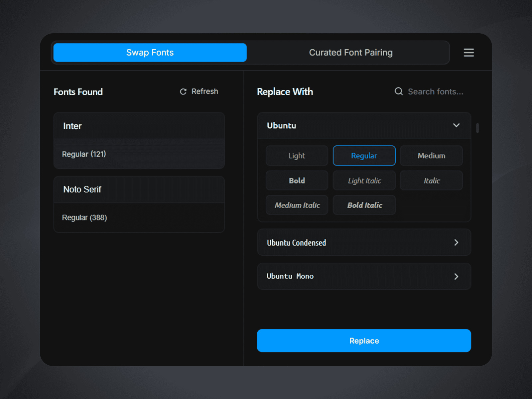The width and height of the screenshot is (532, 399).
Task: Refresh the Fonts Found list
Action: pyautogui.click(x=199, y=91)
